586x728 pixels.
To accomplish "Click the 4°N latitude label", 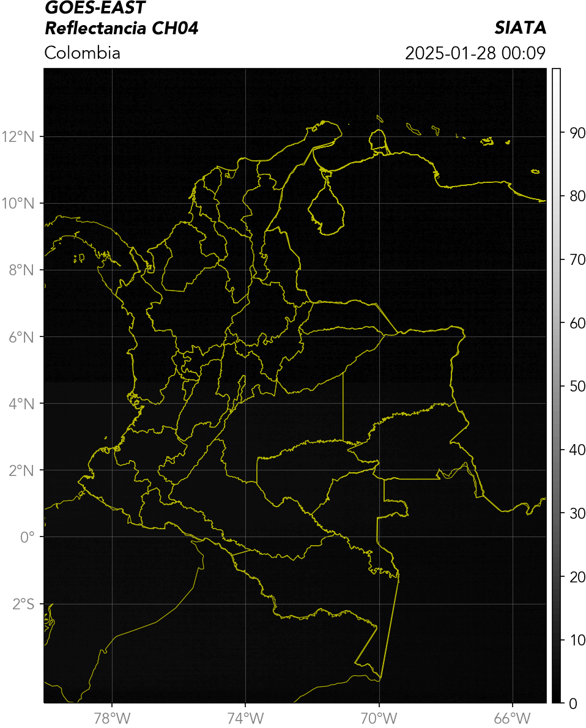I will pos(21,404).
